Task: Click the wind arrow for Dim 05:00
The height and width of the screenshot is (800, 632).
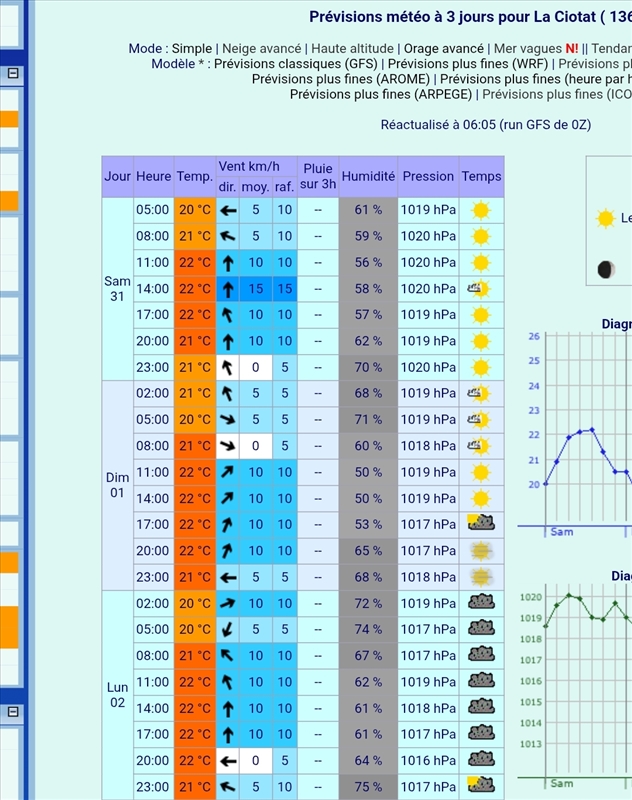Action: pyautogui.click(x=227, y=419)
